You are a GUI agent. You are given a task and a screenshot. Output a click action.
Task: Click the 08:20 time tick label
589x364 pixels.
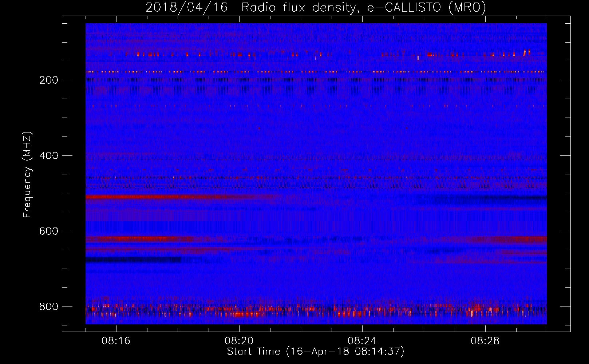[x=239, y=341]
